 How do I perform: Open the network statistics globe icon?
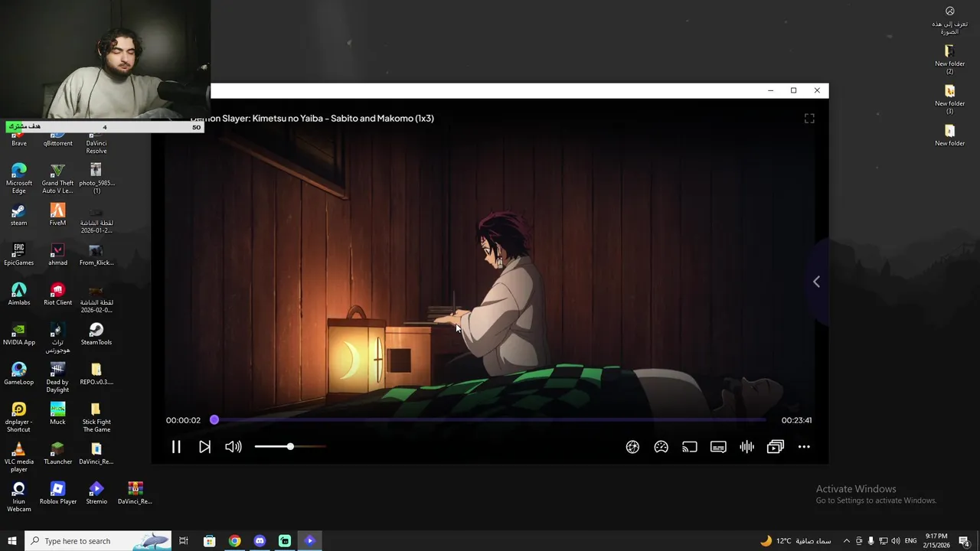coord(632,447)
